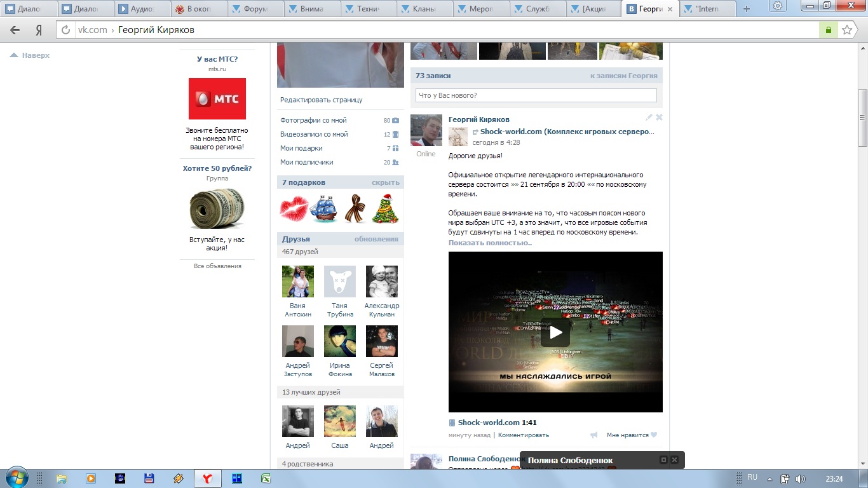This screenshot has width=868, height=488.
Task: Select the St. George ribbon gift
Action: point(355,209)
